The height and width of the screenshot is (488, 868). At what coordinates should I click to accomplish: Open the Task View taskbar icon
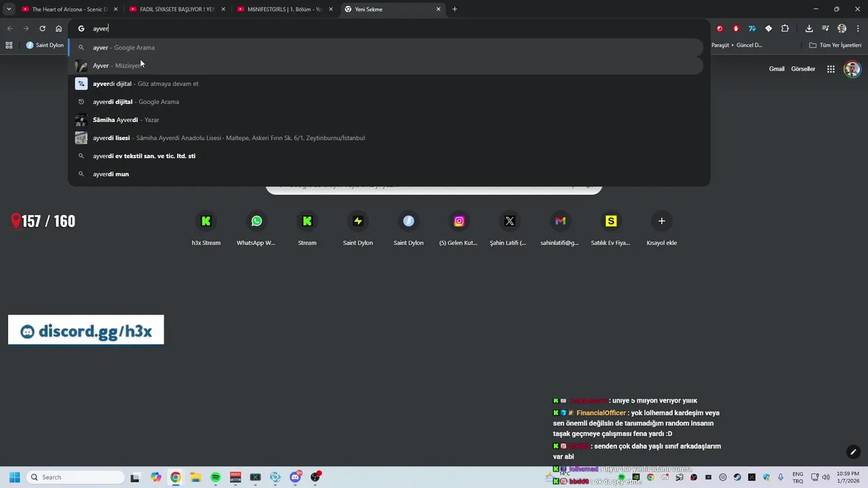(x=135, y=477)
